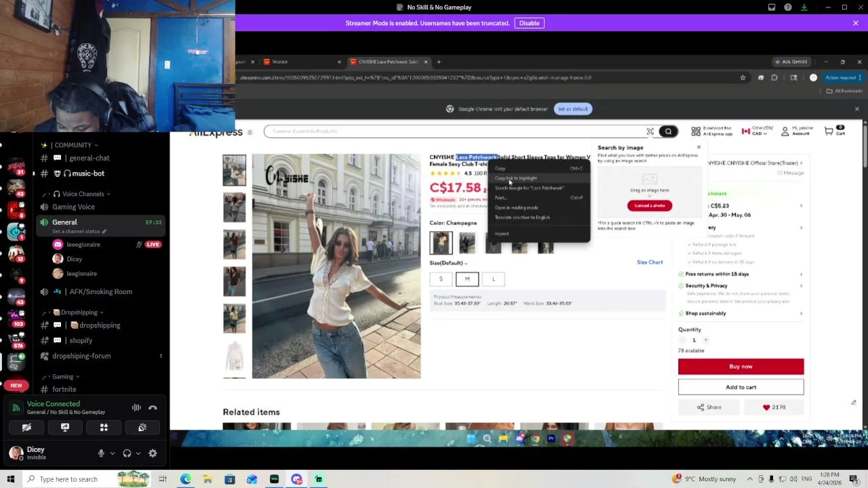Open the soundboard in Discord voice panel
Viewport: 868px width, 488px height.
pyautogui.click(x=142, y=428)
